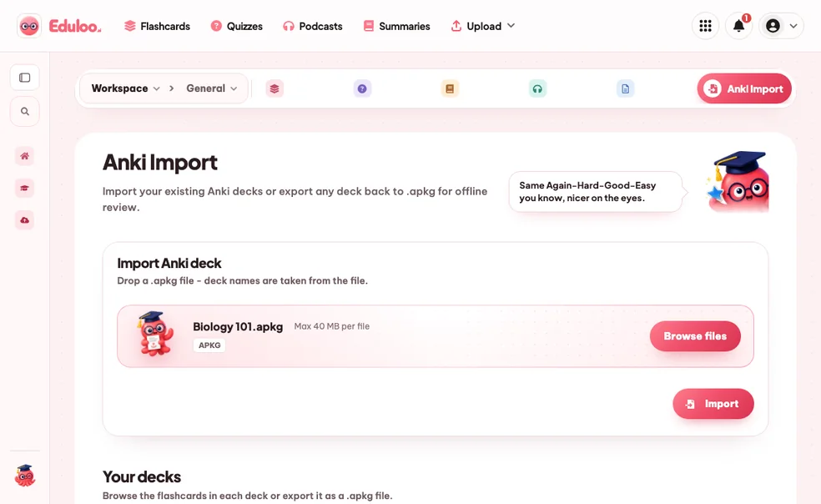Open the cloud upload sidebar icon
Viewport: 821px width, 504px height.
(24, 220)
